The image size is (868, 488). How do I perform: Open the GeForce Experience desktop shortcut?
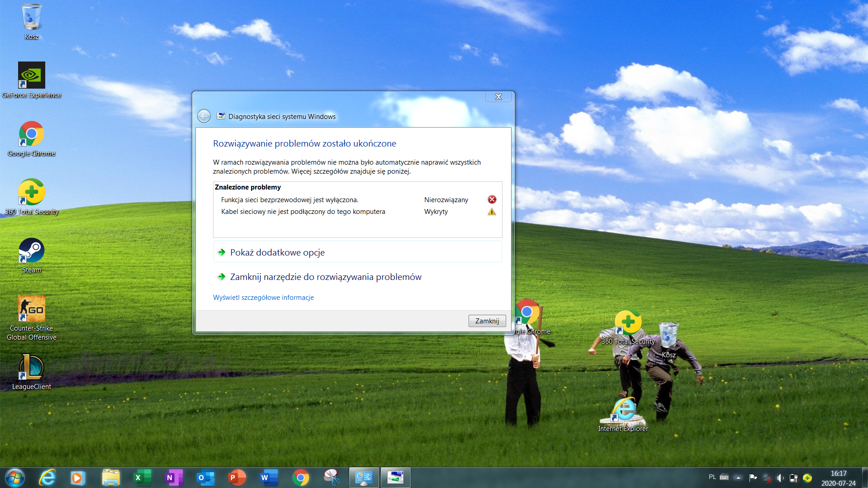pyautogui.click(x=31, y=80)
